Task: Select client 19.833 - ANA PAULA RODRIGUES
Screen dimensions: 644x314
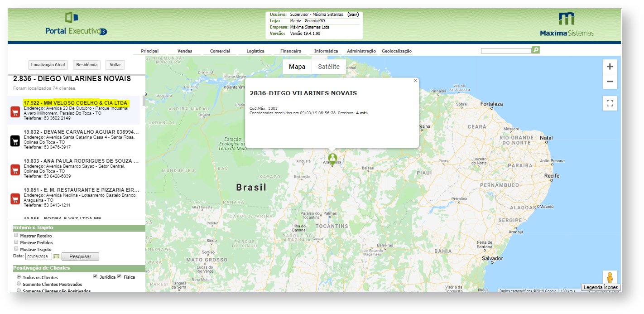Action: pos(81,161)
